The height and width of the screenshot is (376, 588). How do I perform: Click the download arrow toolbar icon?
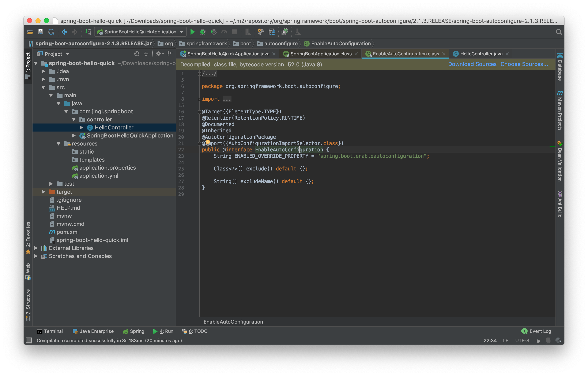298,32
